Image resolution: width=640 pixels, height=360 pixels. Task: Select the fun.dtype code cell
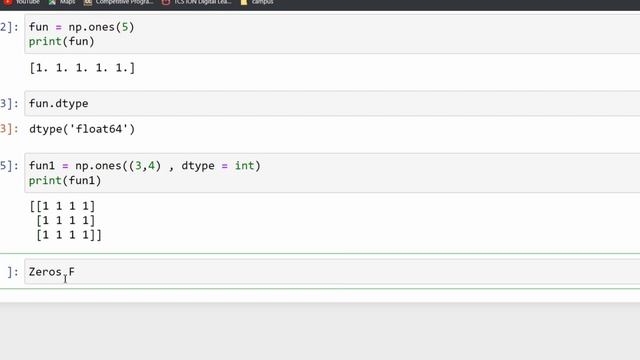point(332,104)
